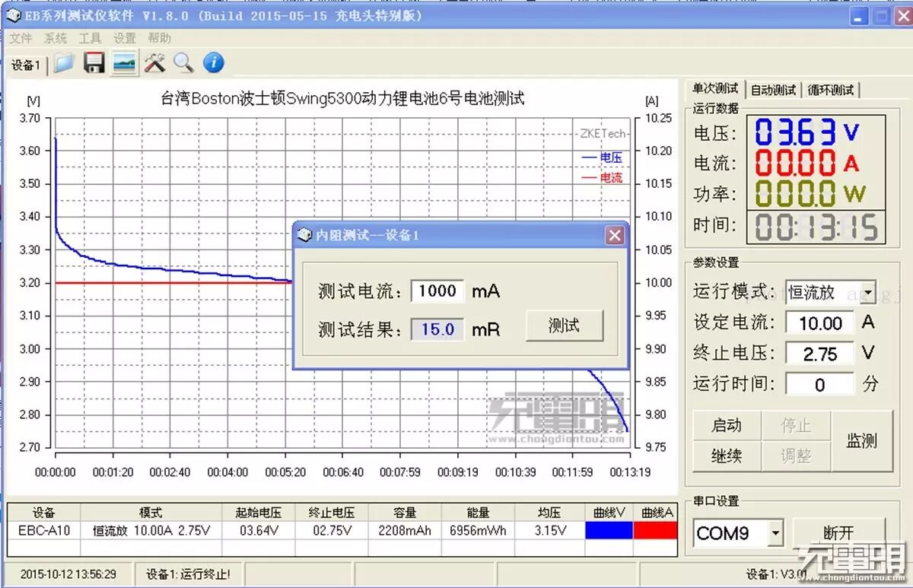
Task: Select the 2208mAh capacity cell
Action: click(x=405, y=530)
